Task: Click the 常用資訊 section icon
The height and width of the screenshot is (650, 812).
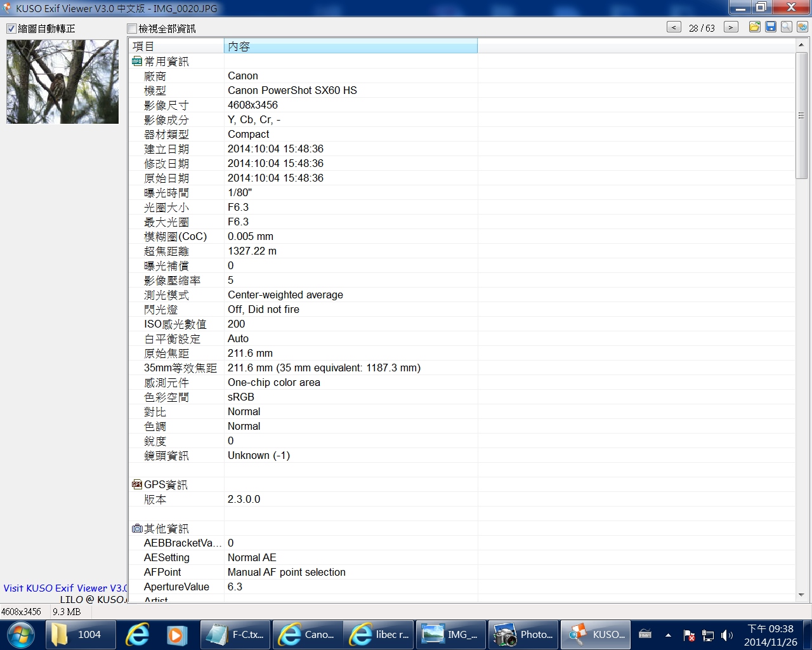Action: coord(137,62)
